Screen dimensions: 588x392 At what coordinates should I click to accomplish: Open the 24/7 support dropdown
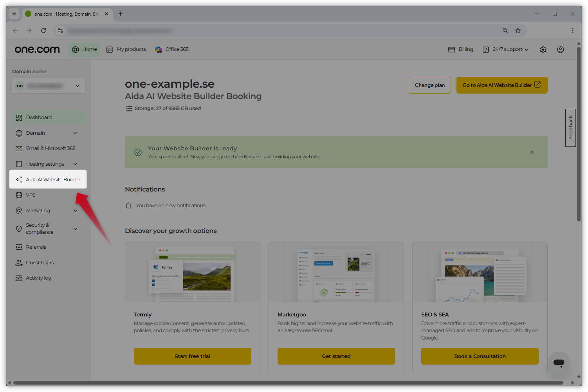click(506, 49)
